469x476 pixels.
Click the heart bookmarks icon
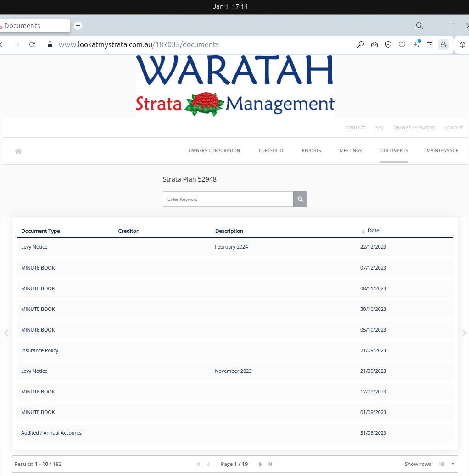point(402,44)
